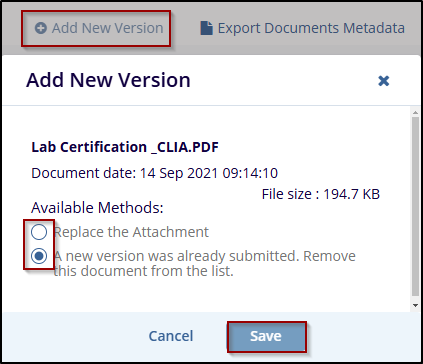423x364 pixels.
Task: Close the Add New Version dialog with the X
Action: point(384,80)
